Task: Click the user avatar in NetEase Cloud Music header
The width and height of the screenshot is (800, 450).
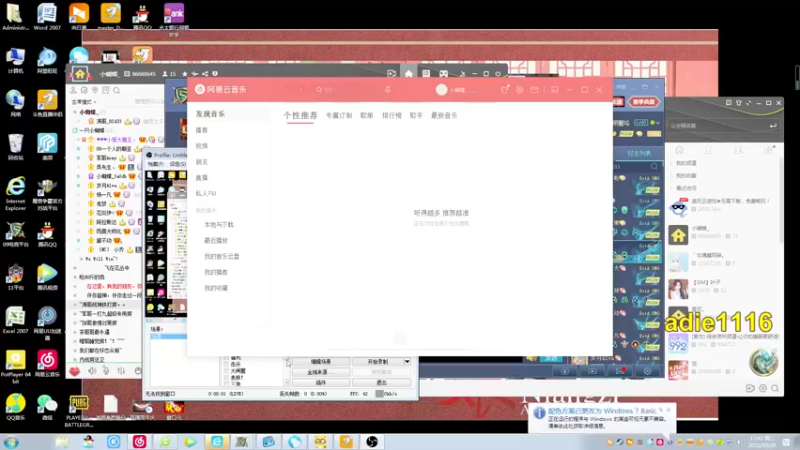Action: tap(441, 89)
